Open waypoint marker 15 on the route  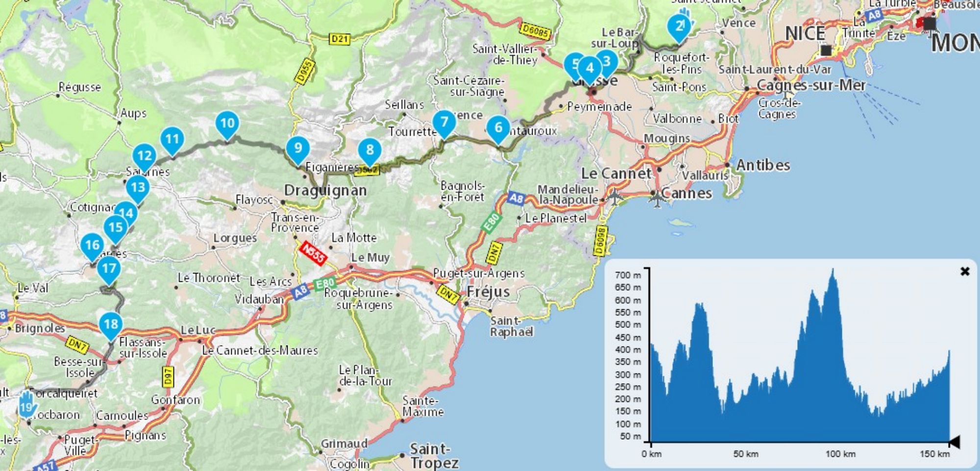pos(116,228)
